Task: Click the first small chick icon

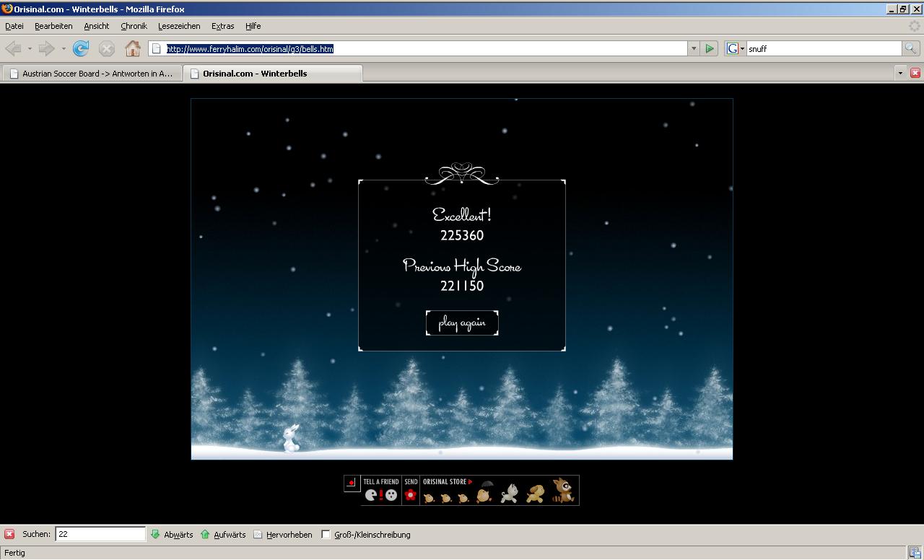Action: (429, 497)
